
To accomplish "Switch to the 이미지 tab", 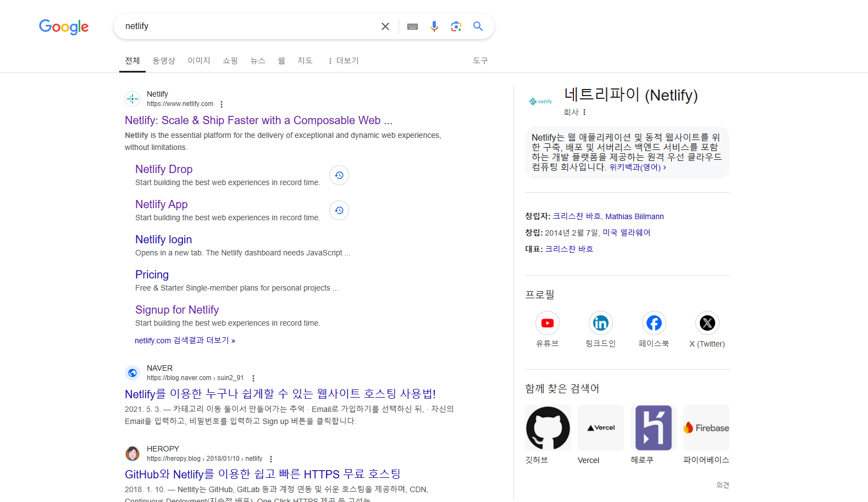I will (x=199, y=60).
